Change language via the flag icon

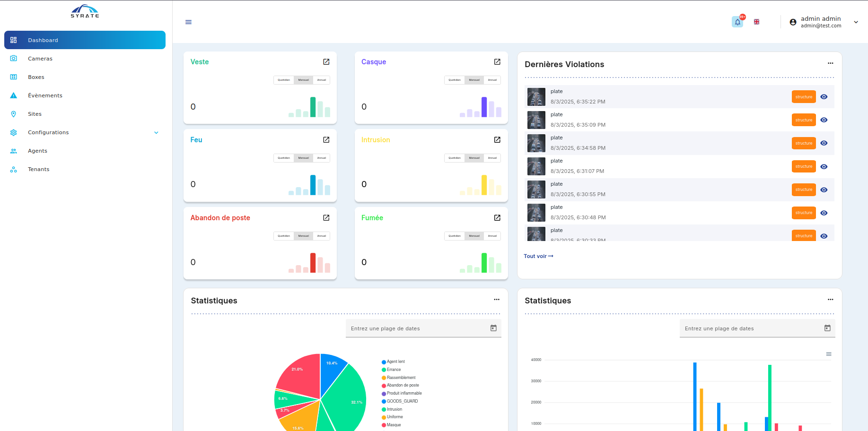757,22
